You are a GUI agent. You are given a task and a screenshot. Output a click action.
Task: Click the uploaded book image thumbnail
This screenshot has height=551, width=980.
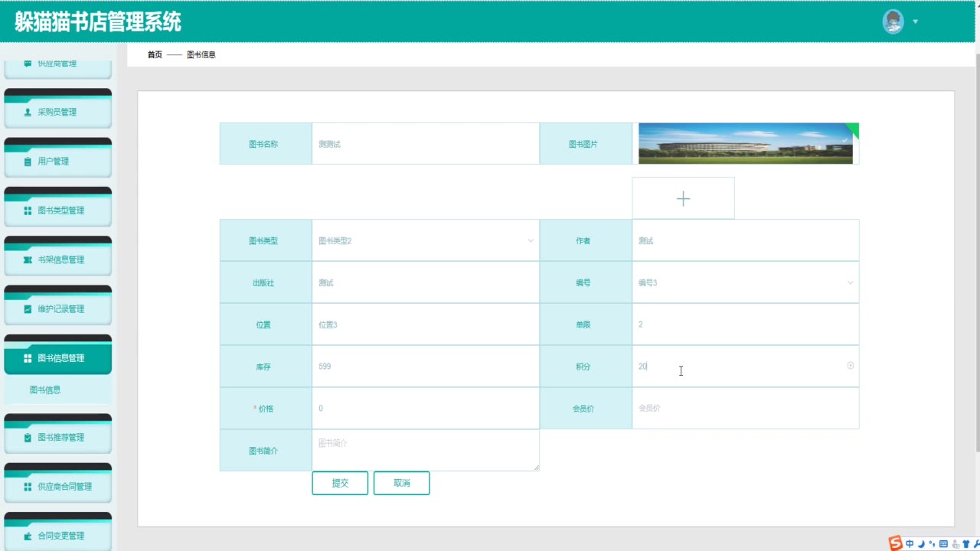pos(746,143)
